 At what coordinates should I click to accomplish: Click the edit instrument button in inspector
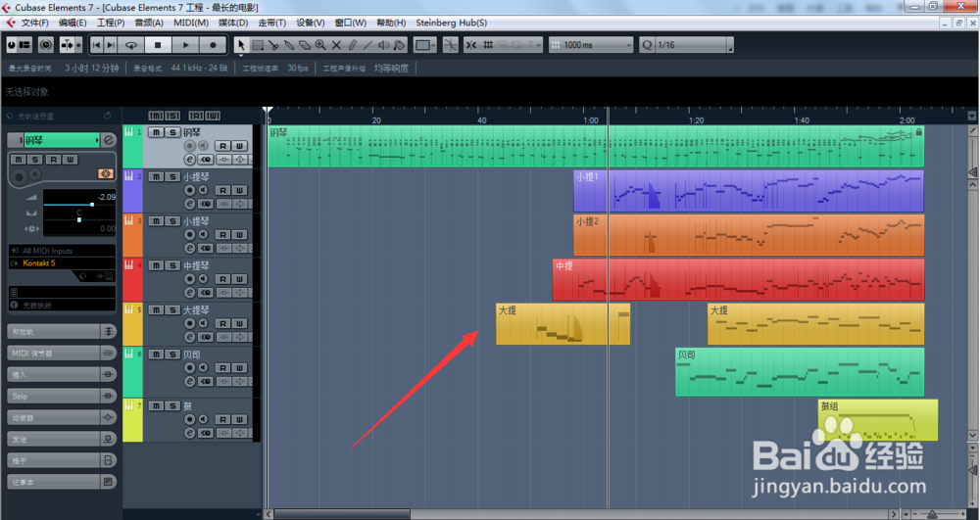106,173
